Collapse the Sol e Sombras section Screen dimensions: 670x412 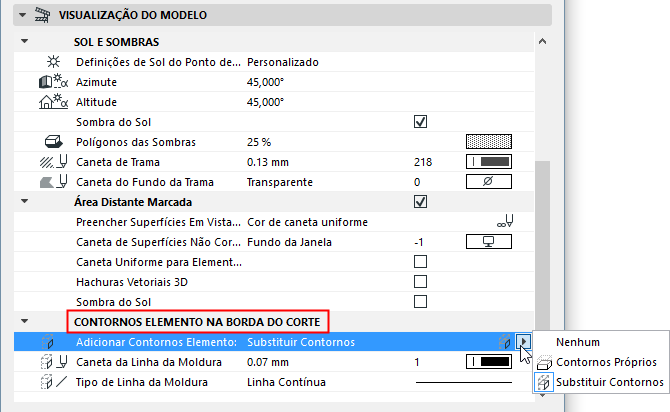[x=26, y=42]
